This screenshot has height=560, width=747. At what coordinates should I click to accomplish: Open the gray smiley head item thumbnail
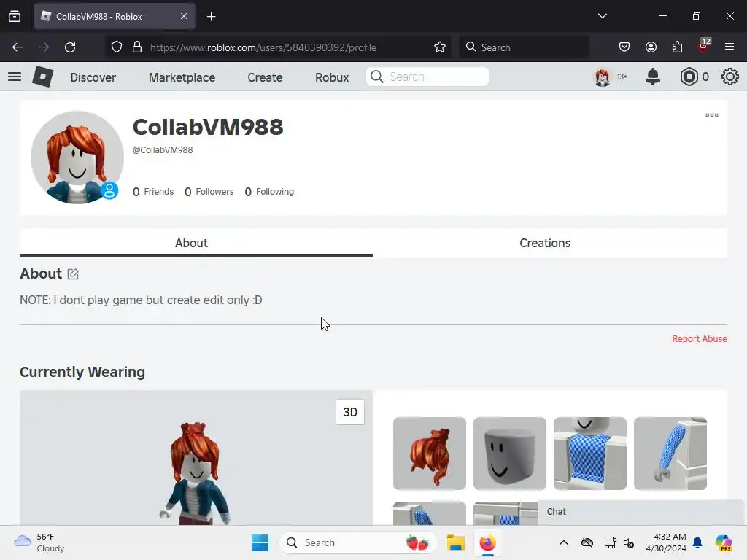(x=510, y=454)
